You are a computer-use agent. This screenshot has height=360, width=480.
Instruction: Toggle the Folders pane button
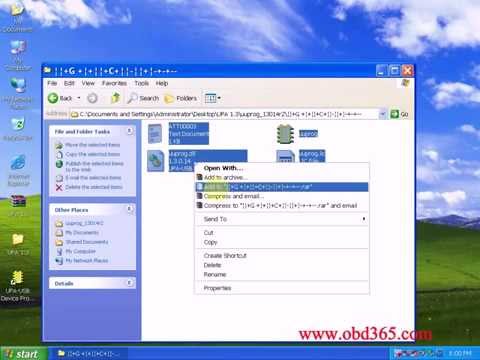[181, 98]
